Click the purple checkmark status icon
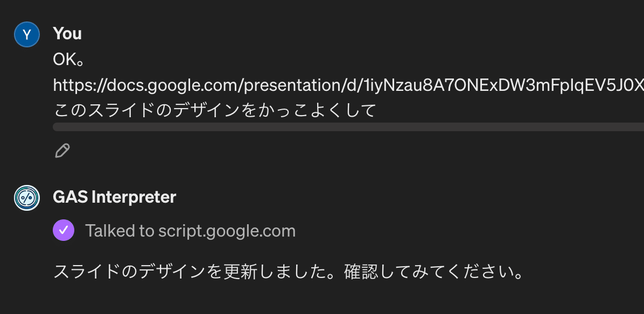This screenshot has height=314, width=644. pos(64,231)
